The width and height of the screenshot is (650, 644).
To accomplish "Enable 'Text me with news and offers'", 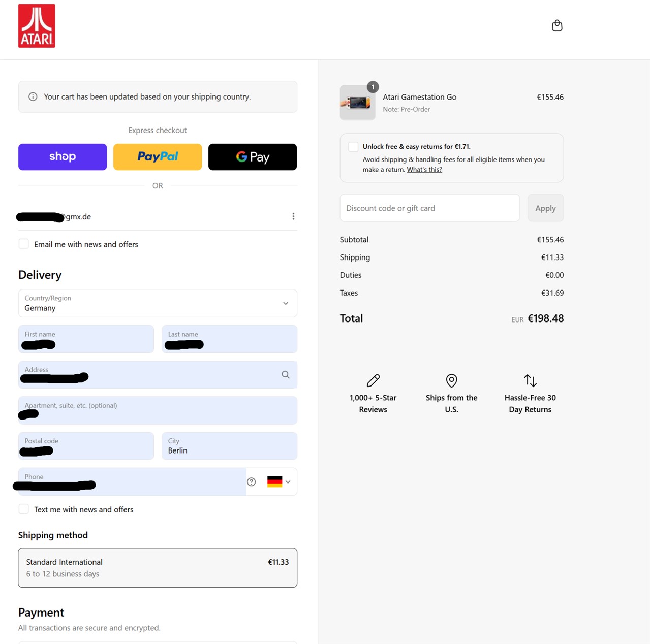I will click(23, 508).
